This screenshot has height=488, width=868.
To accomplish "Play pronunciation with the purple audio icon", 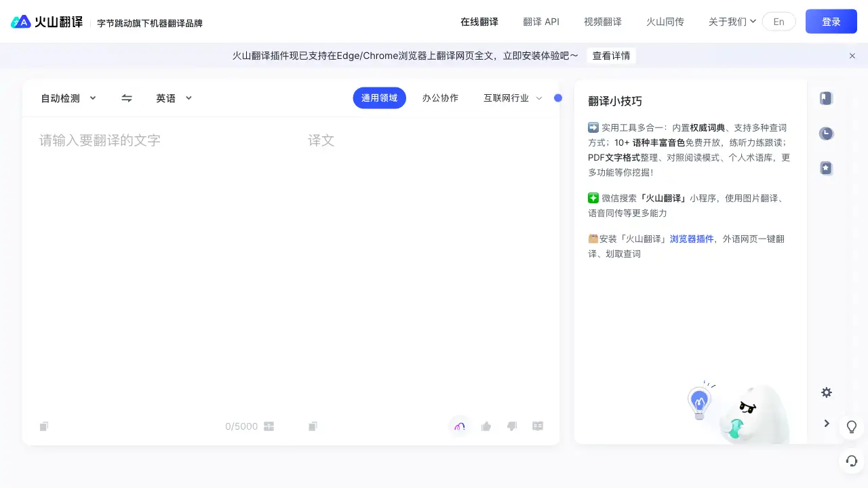I will tap(459, 426).
